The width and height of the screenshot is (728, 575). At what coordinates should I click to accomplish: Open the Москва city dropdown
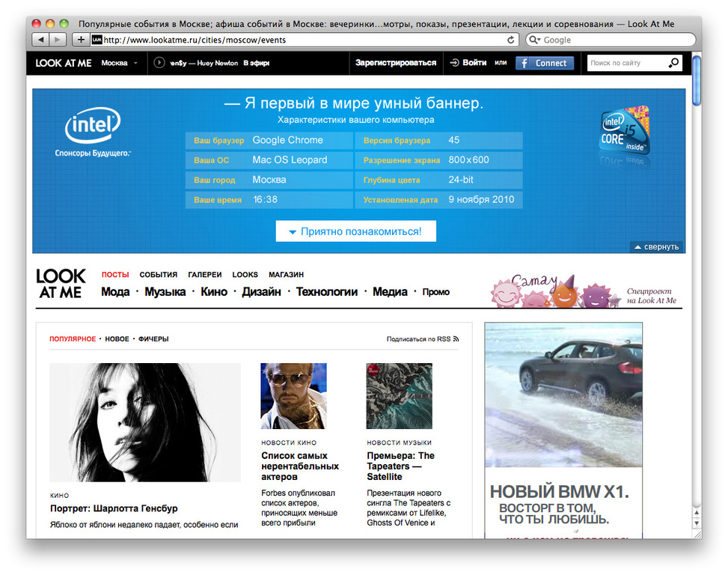coord(120,63)
